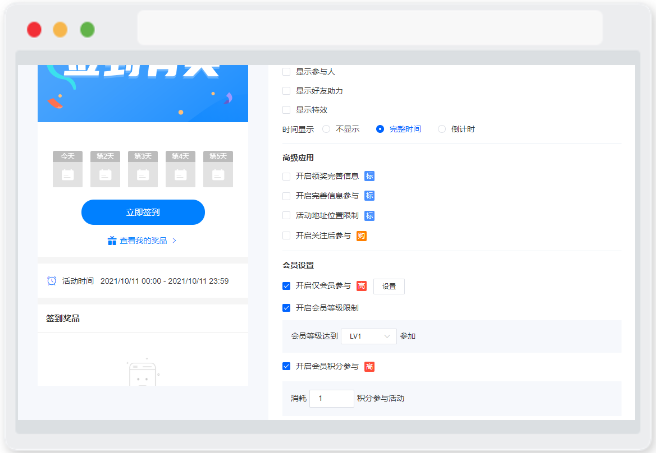Click the red close window dot
Viewport: 656px width, 453px height.
[x=34, y=30]
